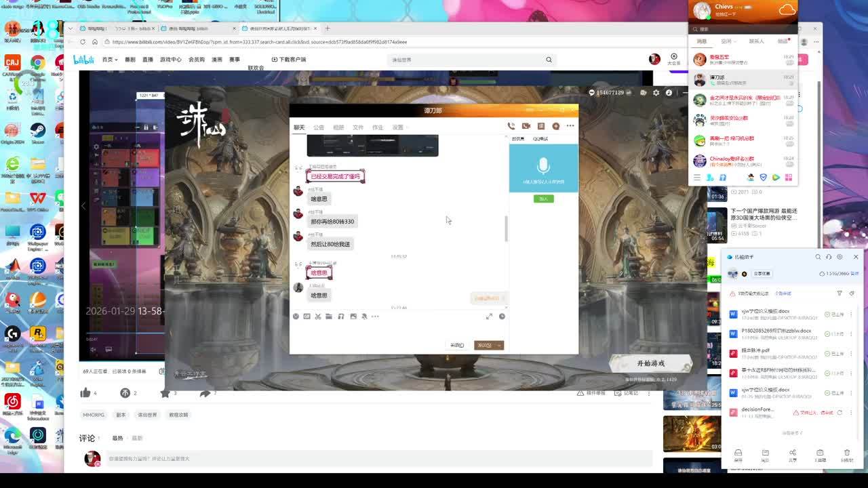Switch to the 公告 tab in the chat
868x488 pixels.
point(319,127)
